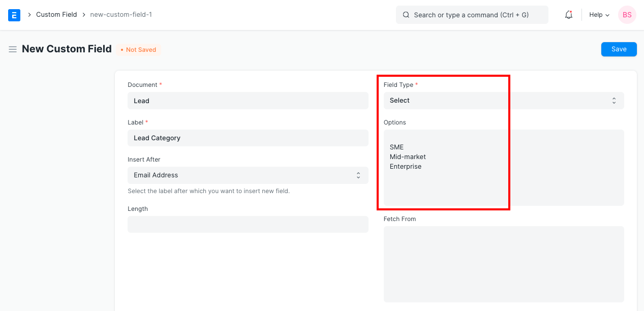Navigate to the Custom Field breadcrumb
Screen dimensions: 644x311
pos(56,14)
